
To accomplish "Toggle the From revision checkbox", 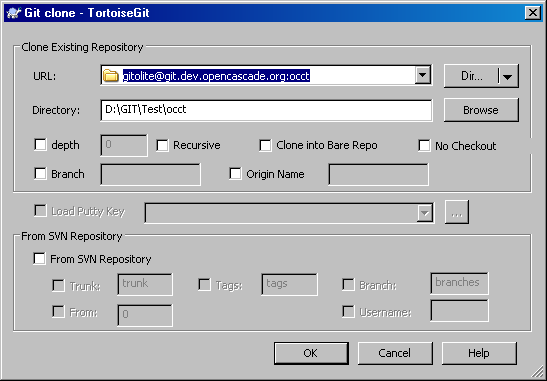I will point(58,312).
